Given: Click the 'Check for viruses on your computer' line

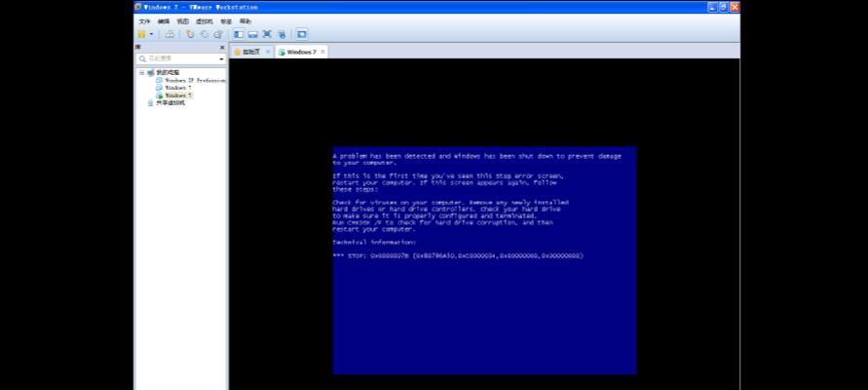Looking at the screenshot, I should [451, 203].
